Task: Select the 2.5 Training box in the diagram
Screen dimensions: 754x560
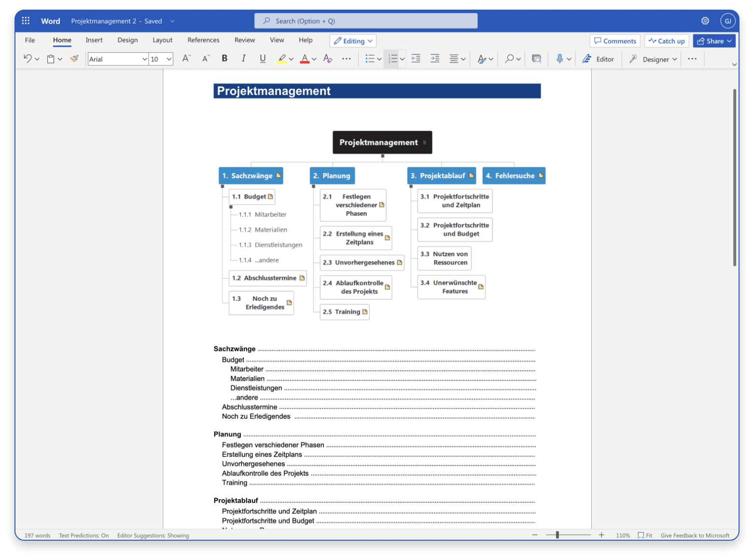Action: click(345, 312)
